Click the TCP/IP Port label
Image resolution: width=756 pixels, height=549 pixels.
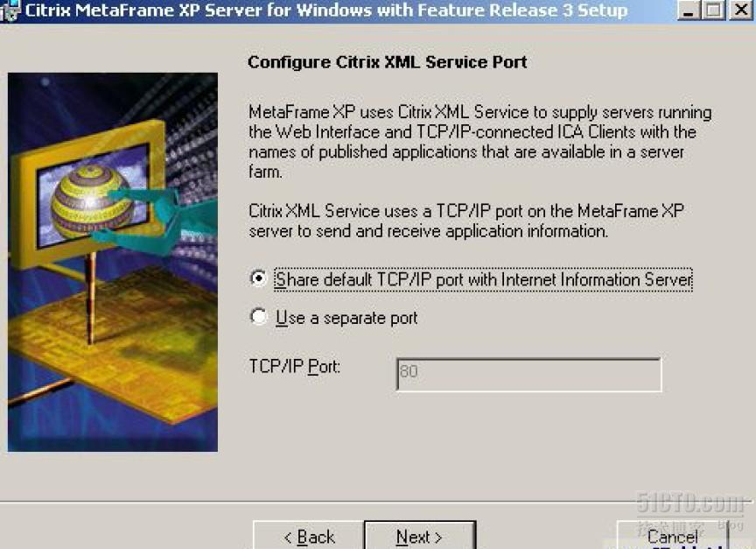tap(295, 367)
